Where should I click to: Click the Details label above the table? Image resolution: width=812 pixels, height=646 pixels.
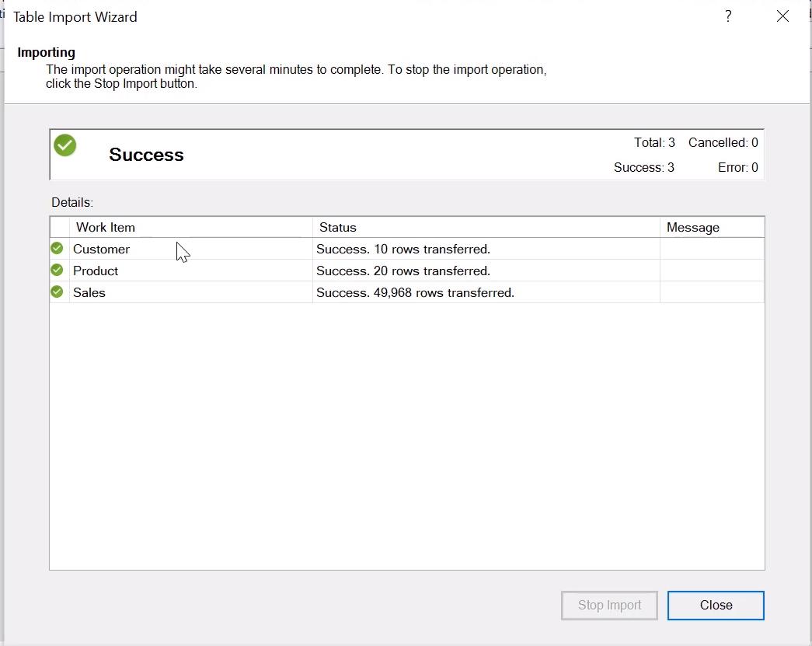pos(71,202)
